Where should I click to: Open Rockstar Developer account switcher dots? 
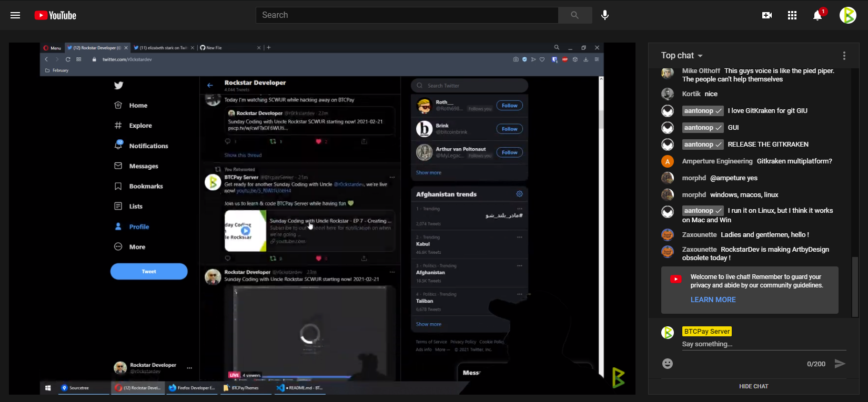click(x=189, y=368)
